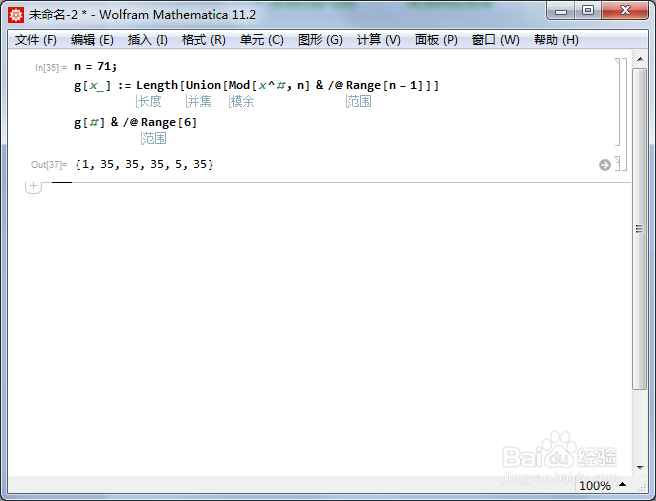Click the 并集 annotation label
The image size is (656, 501).
[199, 101]
